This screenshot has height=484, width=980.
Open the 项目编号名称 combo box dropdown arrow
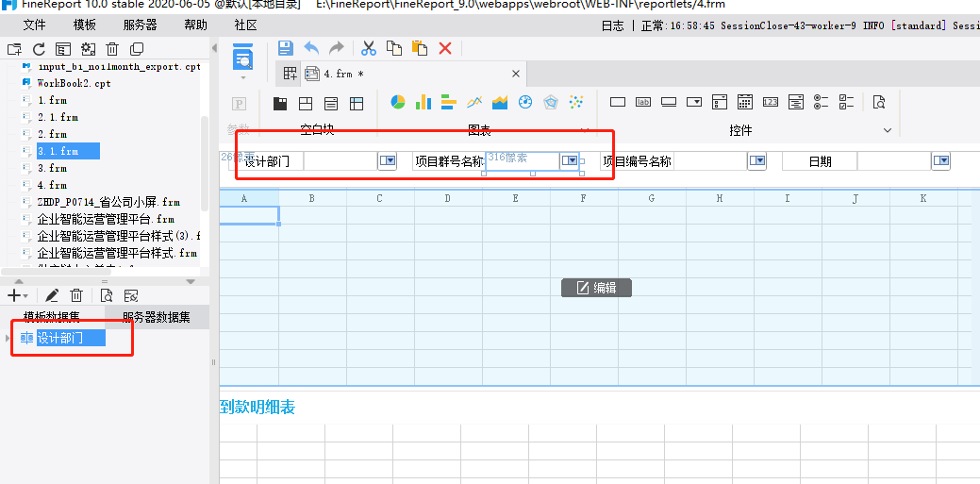click(x=756, y=161)
